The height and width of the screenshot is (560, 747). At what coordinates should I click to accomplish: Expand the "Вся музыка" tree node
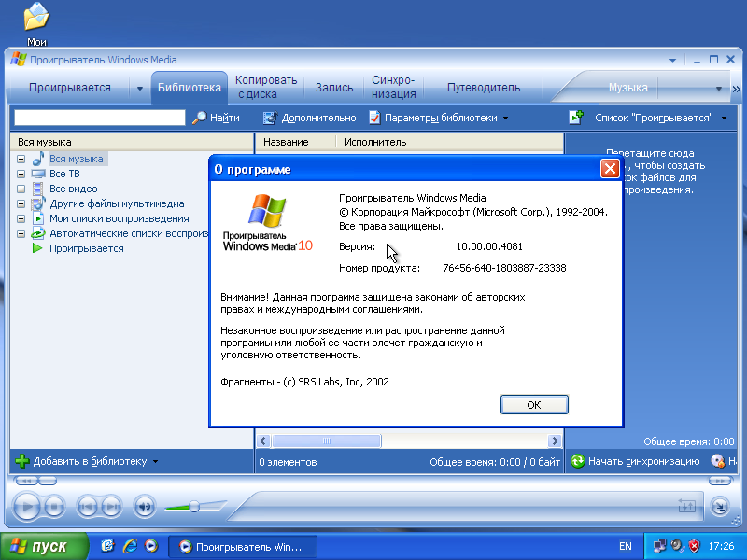click(21, 159)
